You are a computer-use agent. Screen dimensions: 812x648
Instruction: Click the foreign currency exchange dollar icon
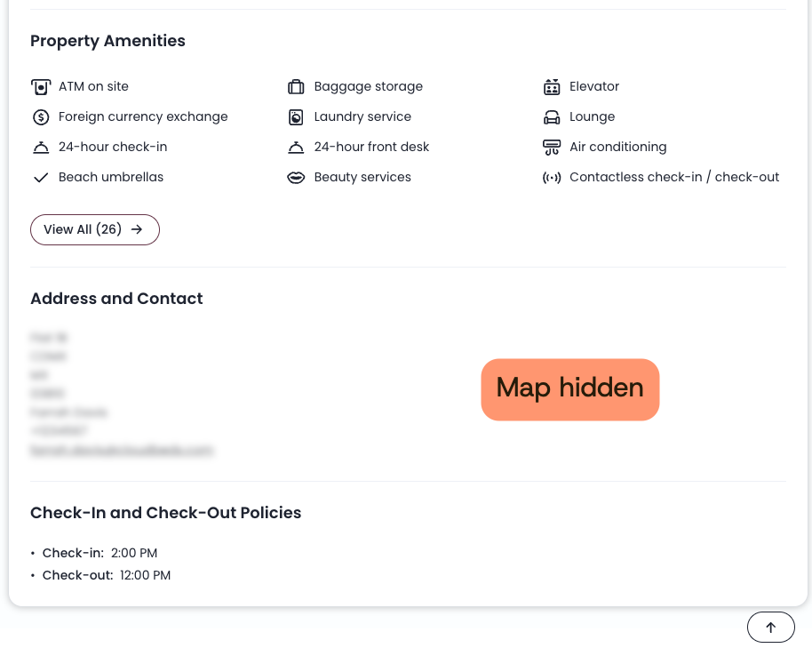point(41,117)
